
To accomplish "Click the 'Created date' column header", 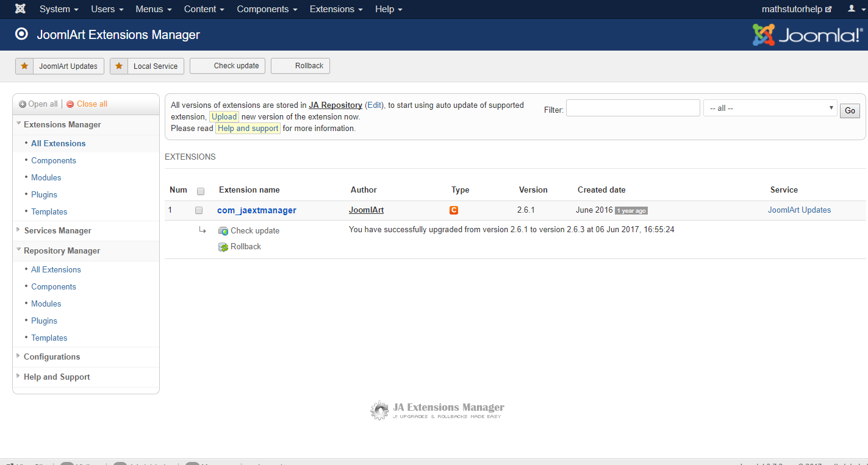I will 601,190.
